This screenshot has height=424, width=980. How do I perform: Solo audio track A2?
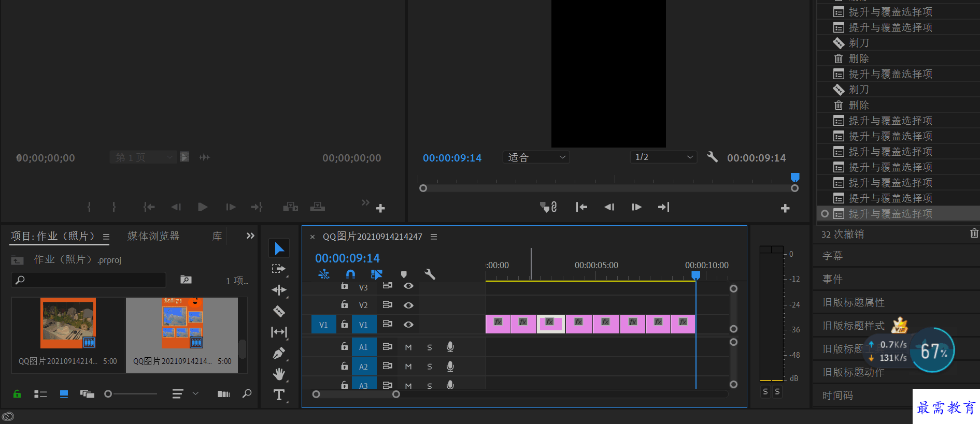coord(430,367)
